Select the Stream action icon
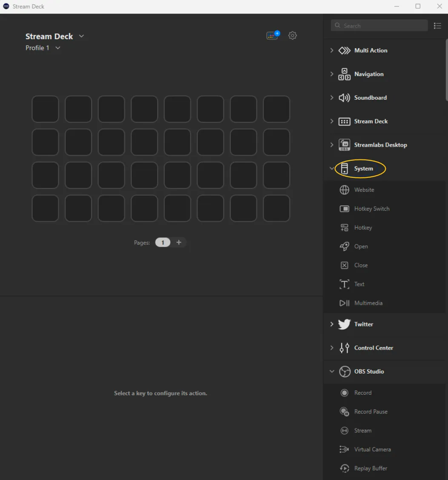 [345, 431]
